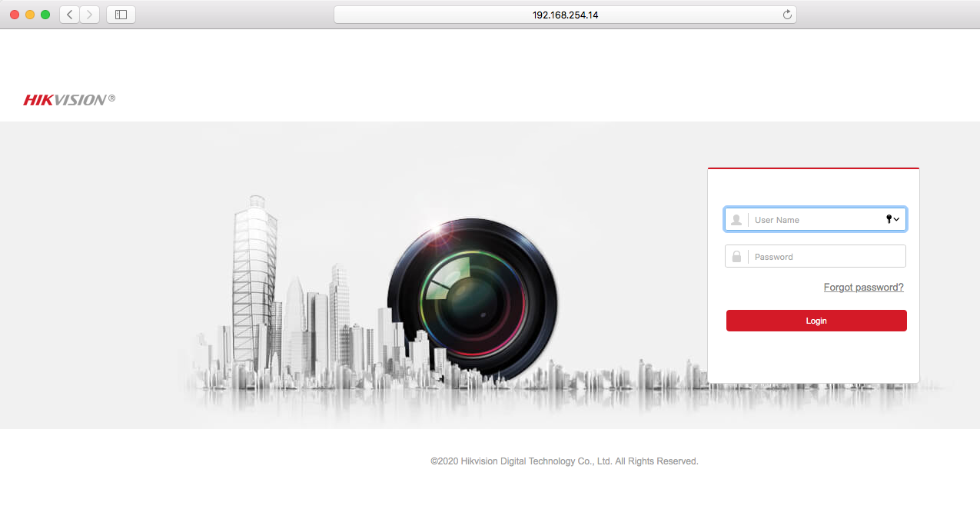Close the Safari window with red button

pyautogui.click(x=15, y=15)
